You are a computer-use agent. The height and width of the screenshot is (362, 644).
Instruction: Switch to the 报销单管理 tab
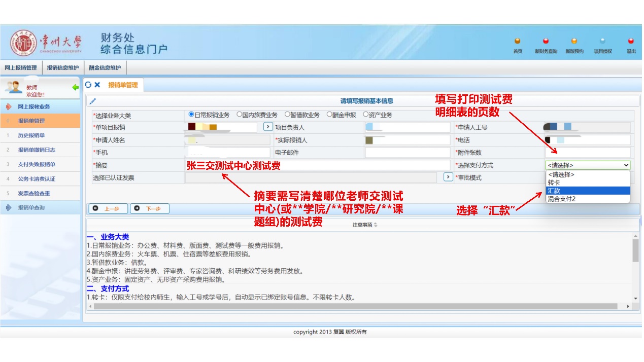[x=123, y=85]
